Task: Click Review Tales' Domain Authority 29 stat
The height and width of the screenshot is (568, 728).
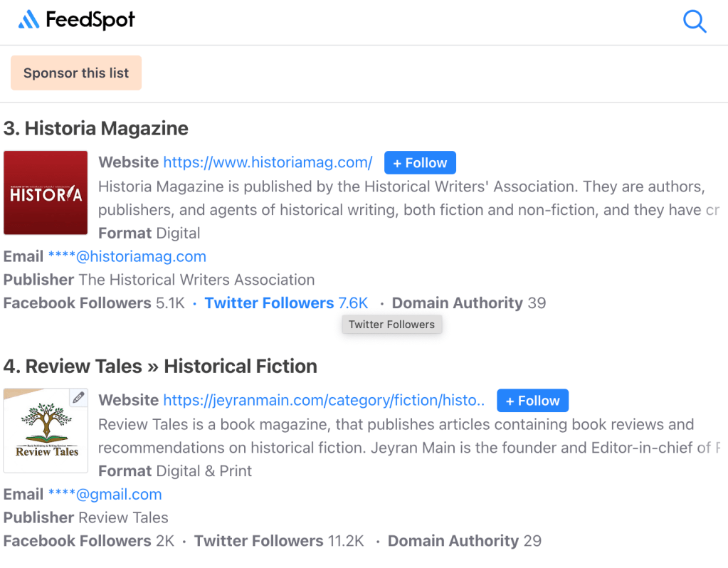Action: tap(464, 541)
